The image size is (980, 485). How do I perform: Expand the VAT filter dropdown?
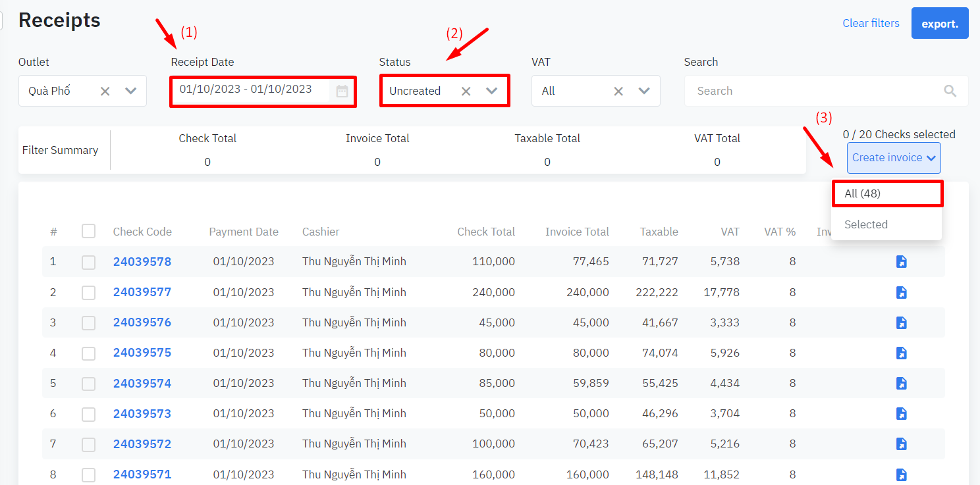[x=644, y=91]
